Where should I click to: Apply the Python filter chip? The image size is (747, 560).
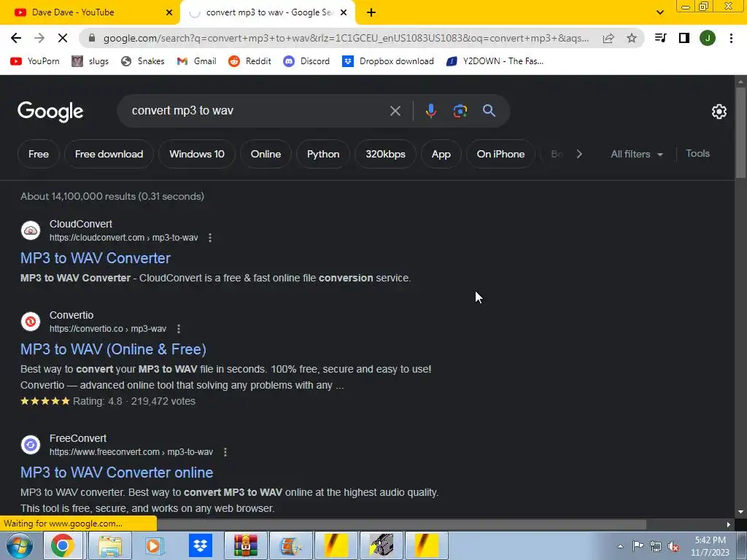pyautogui.click(x=323, y=154)
